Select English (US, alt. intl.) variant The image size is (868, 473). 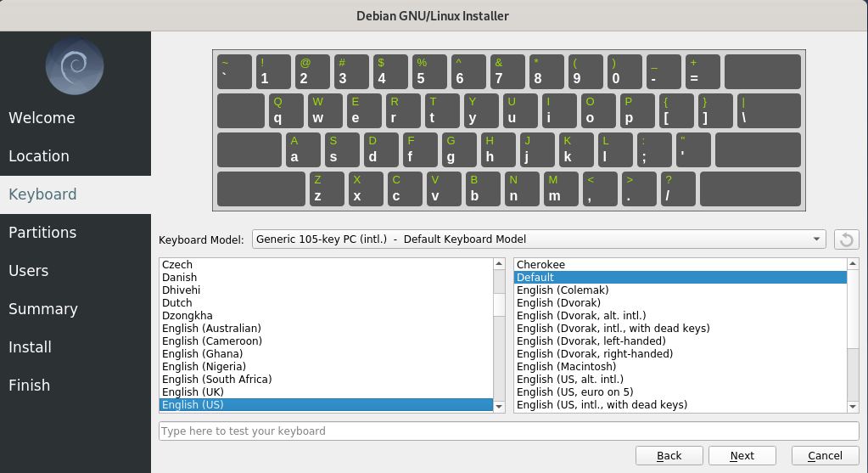click(680, 380)
